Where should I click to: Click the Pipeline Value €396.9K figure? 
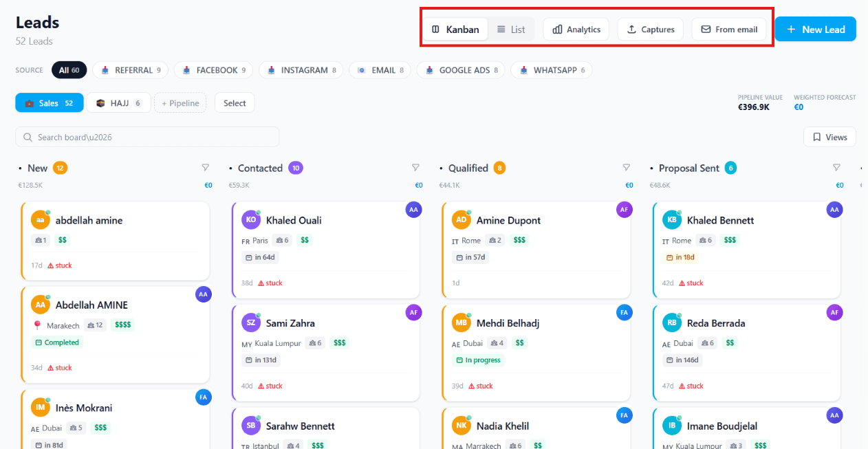[x=755, y=107]
